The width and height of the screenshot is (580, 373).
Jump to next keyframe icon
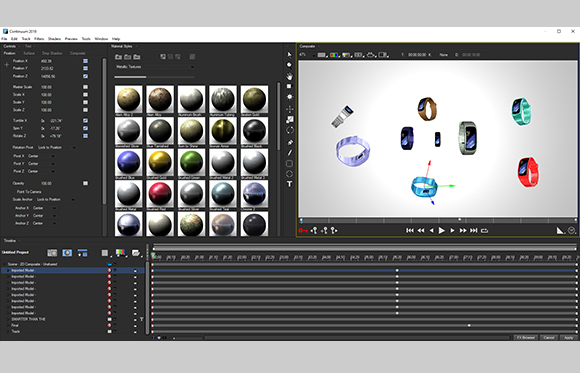click(334, 231)
